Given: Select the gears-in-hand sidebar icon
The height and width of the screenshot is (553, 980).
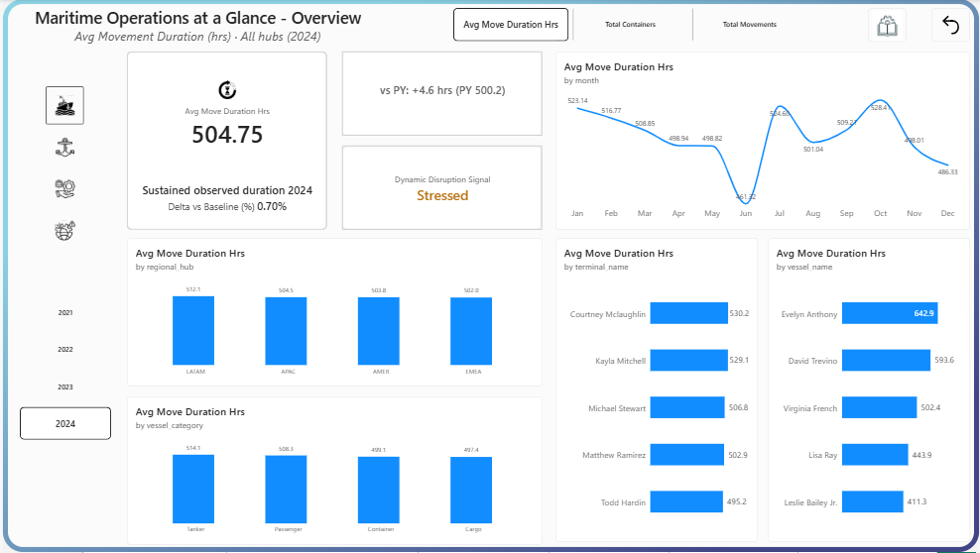Looking at the screenshot, I should 64,189.
